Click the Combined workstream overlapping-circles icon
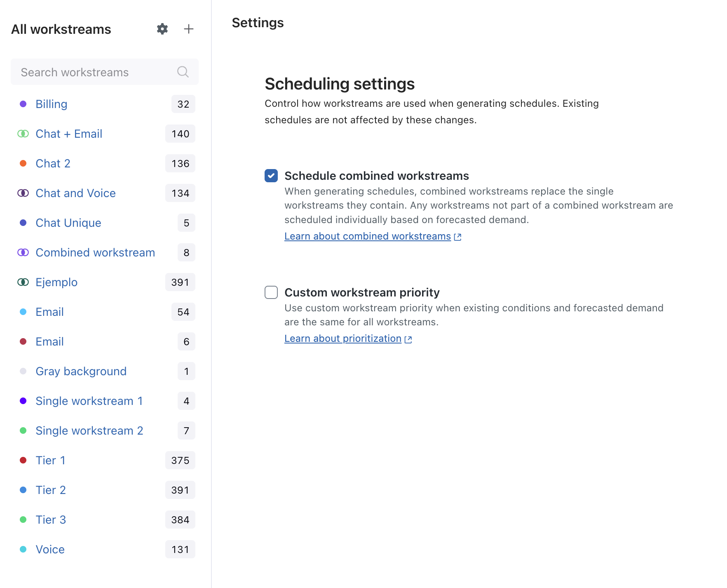Screen dimensions: 727x588 coord(23,252)
